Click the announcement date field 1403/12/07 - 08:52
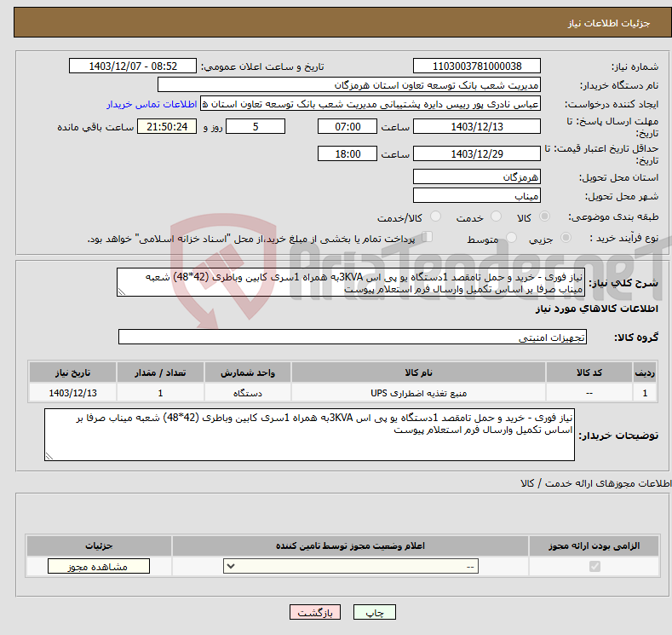This screenshot has width=672, height=635. (x=133, y=66)
